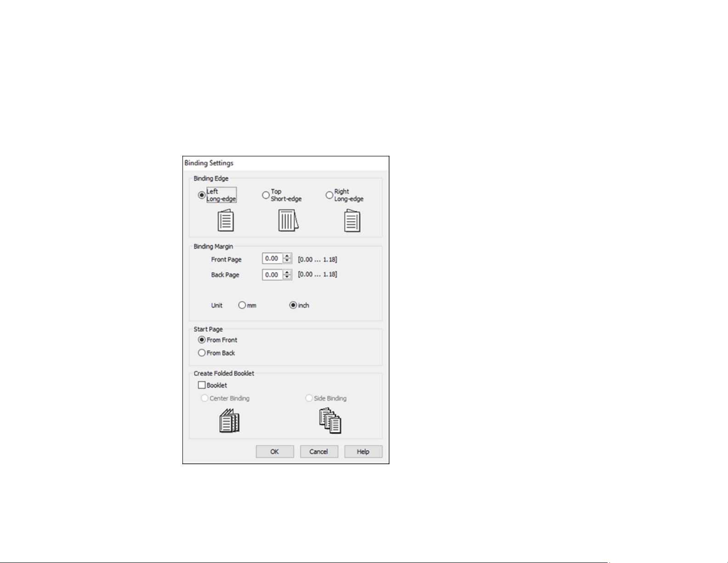Click the Right Long-edge page illustration icon
This screenshot has height=563, width=728.
(x=352, y=220)
